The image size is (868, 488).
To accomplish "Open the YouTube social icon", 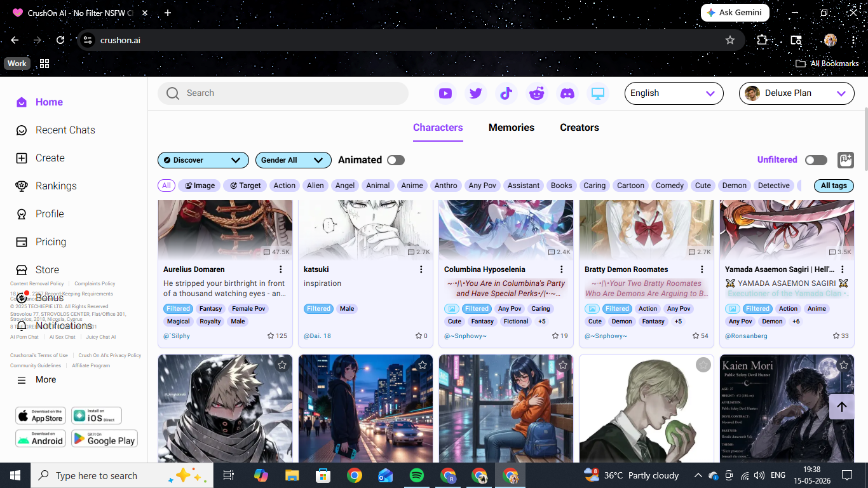I will coord(445,93).
